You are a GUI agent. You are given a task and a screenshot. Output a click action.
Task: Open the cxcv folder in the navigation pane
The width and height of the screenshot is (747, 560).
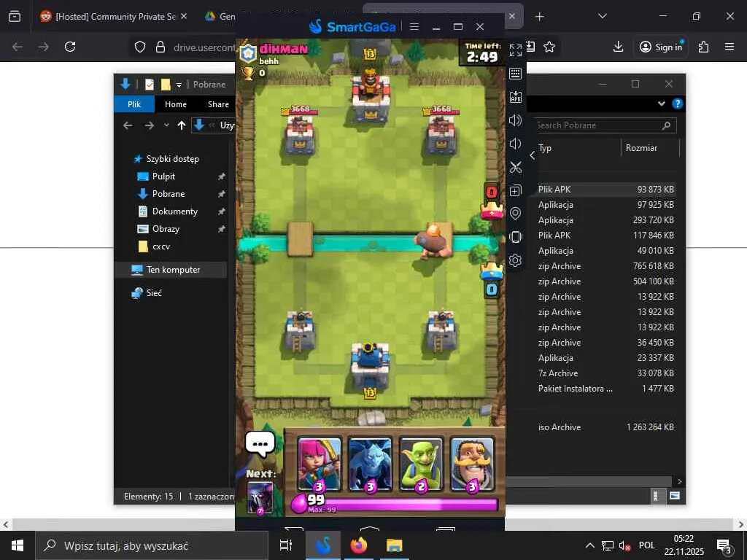[161, 246]
